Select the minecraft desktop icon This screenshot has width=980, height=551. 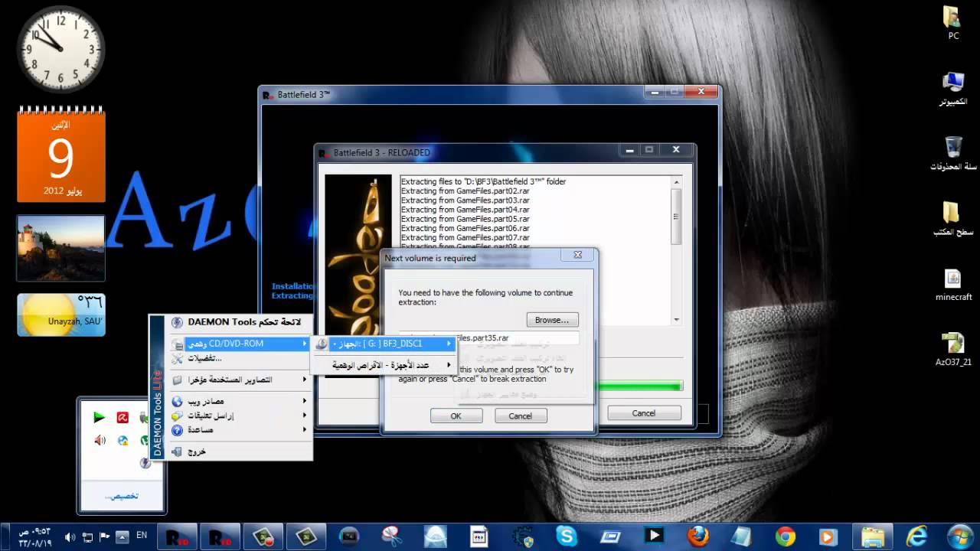pyautogui.click(x=953, y=285)
